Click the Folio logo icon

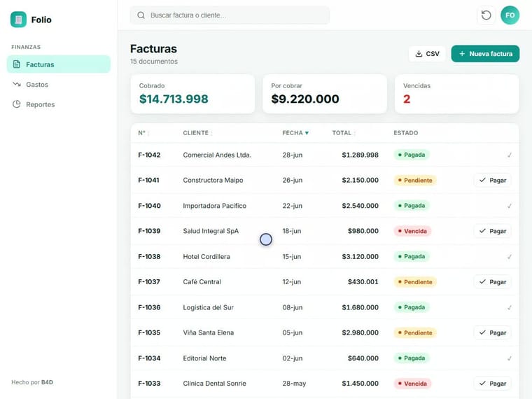[18, 20]
